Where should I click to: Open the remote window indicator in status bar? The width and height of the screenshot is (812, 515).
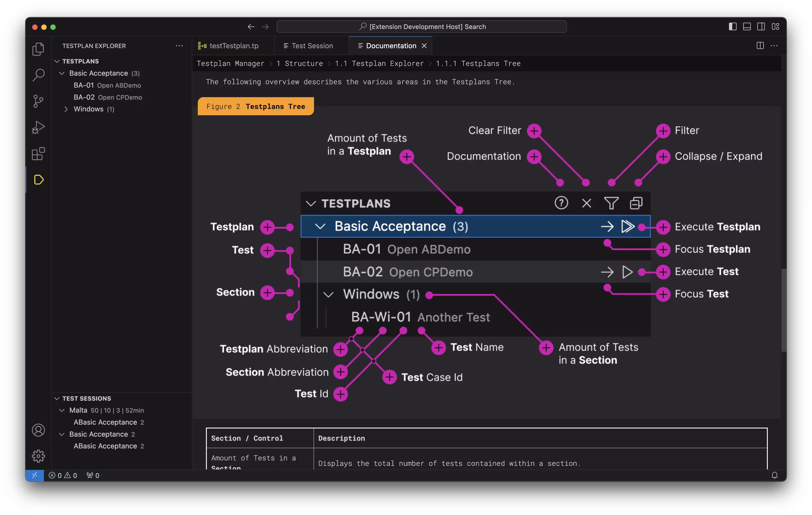pyautogui.click(x=35, y=475)
